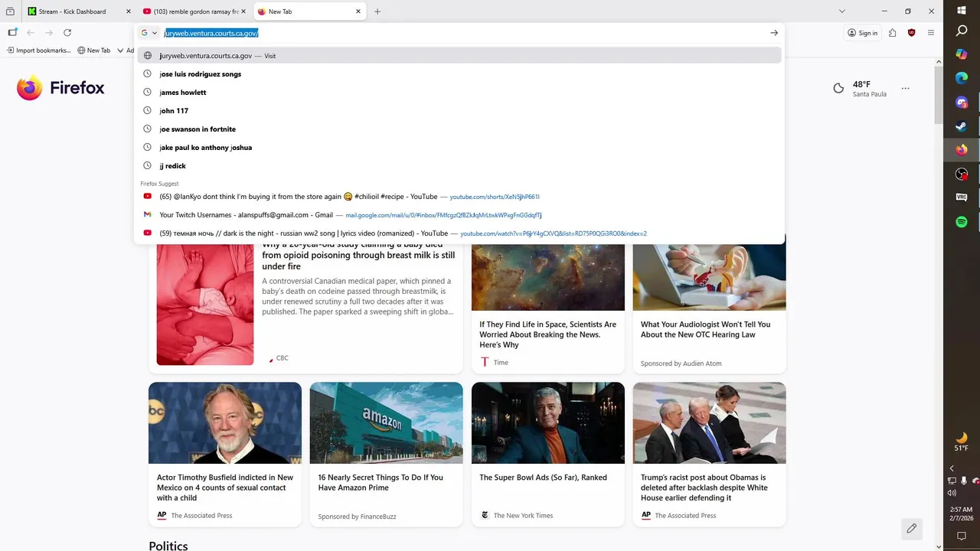Open the list all tabs chevron
980x551 pixels.
pos(842,11)
